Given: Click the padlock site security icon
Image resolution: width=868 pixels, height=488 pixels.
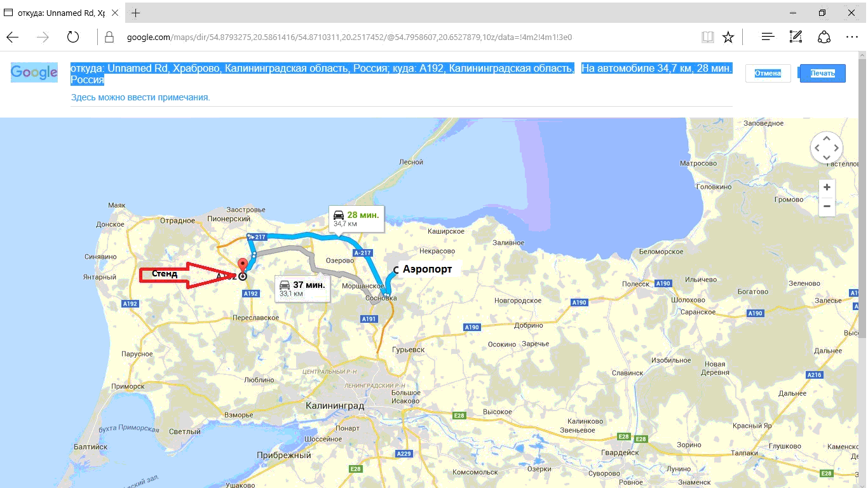Looking at the screenshot, I should point(109,37).
